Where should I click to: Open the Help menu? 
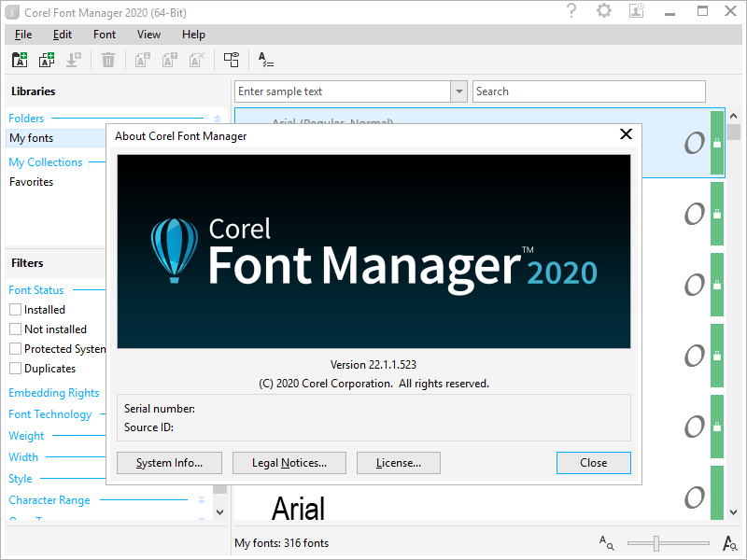193,35
